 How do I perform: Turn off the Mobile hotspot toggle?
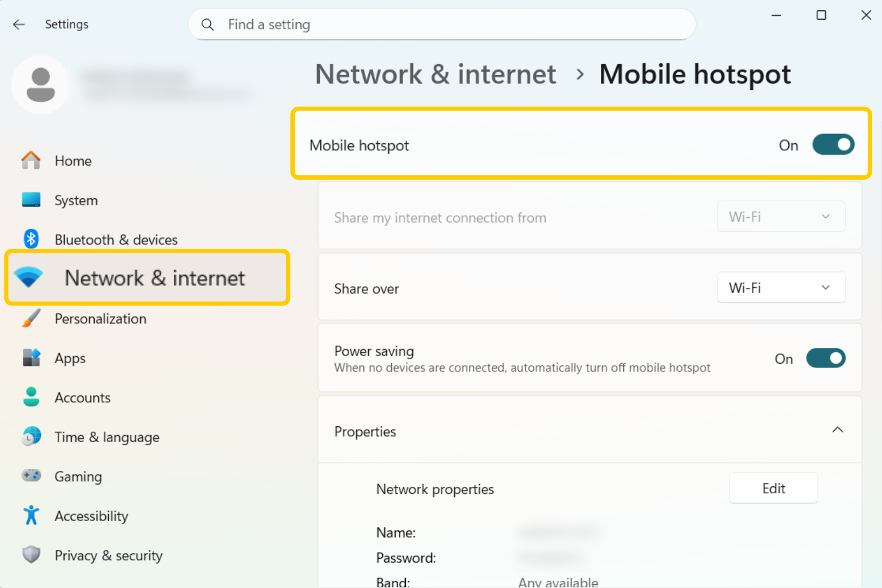coord(833,144)
